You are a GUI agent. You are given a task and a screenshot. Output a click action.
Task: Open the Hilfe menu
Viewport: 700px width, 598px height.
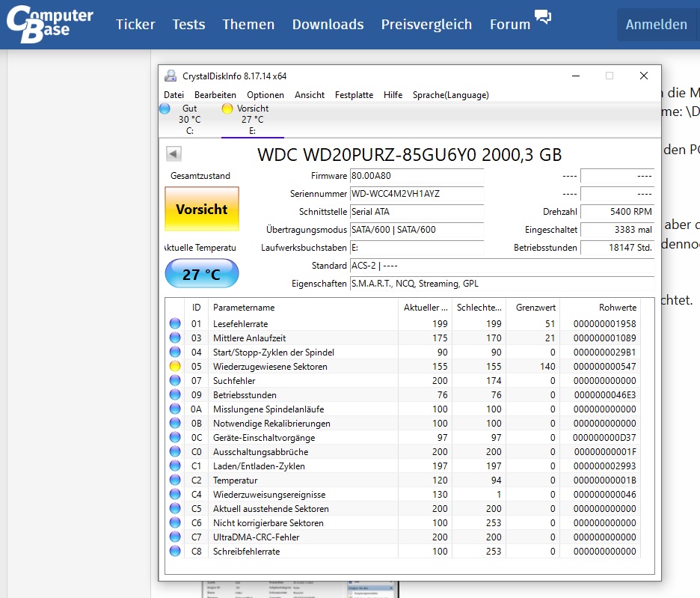tap(393, 95)
